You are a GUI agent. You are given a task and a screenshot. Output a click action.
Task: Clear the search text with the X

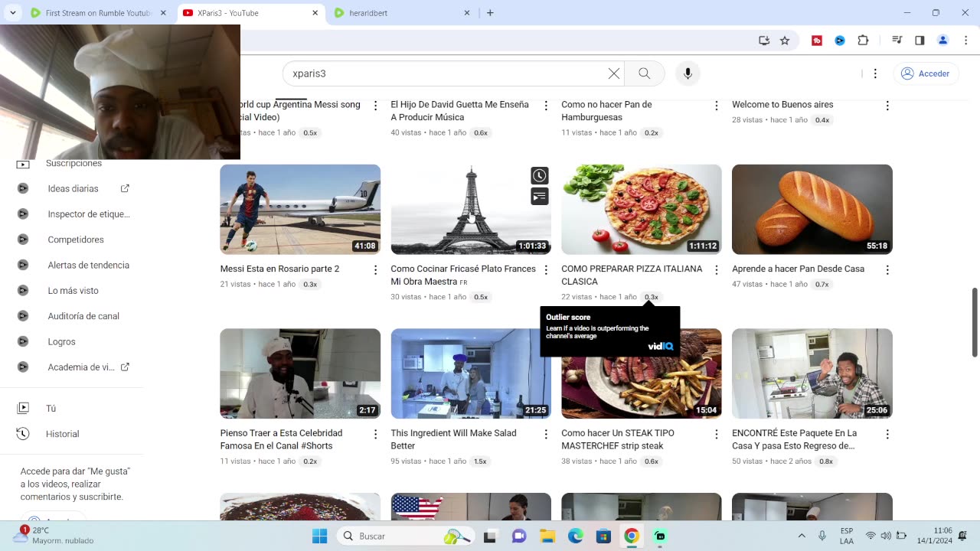point(614,73)
